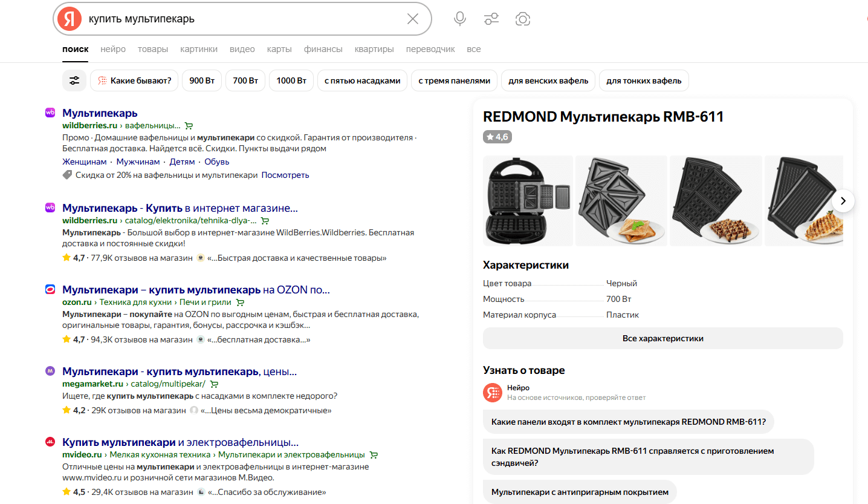Open 'Купить мультипекари и электровафельницы' mvideo link

coord(180,442)
